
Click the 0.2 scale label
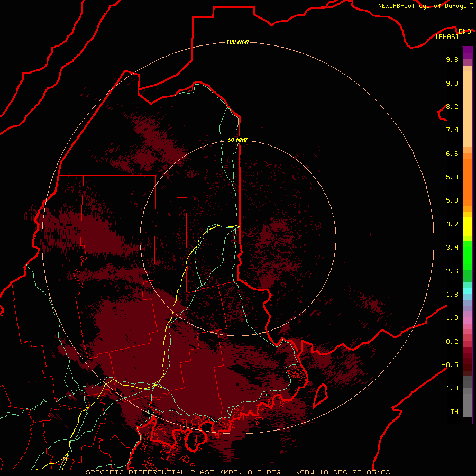pyautogui.click(x=452, y=342)
